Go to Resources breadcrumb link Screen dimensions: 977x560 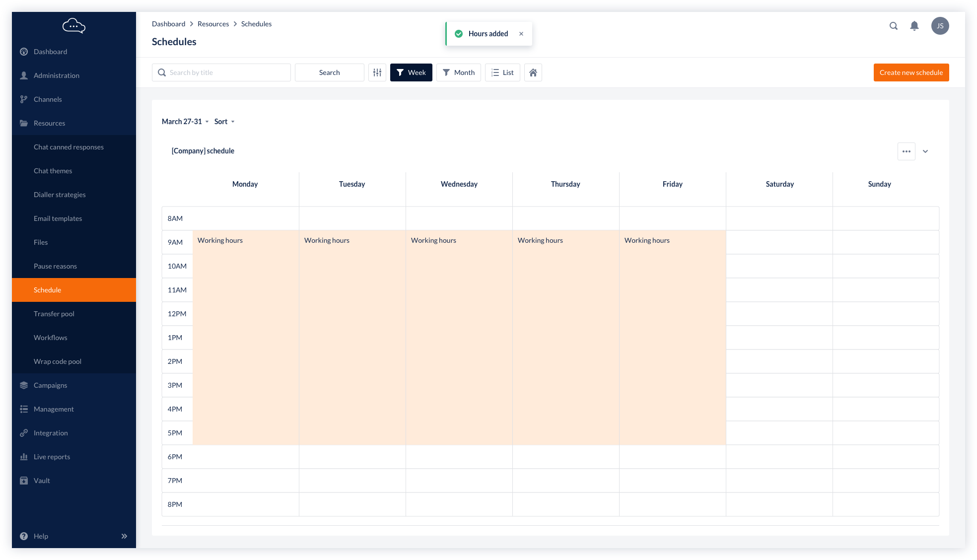[x=213, y=24]
